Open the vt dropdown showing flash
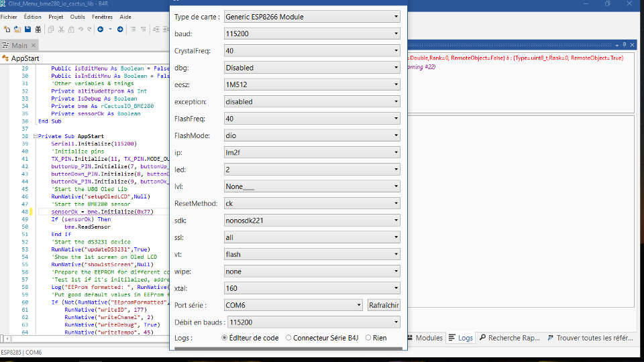 (x=312, y=255)
